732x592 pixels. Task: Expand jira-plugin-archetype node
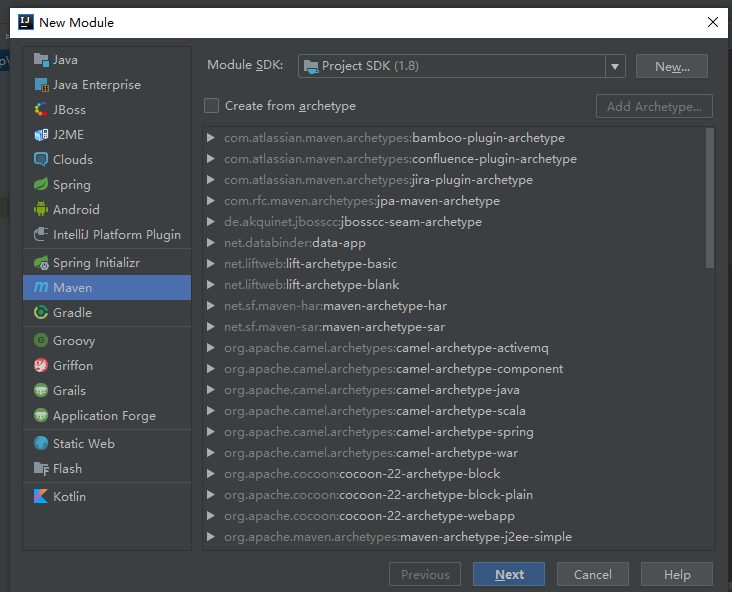click(211, 180)
